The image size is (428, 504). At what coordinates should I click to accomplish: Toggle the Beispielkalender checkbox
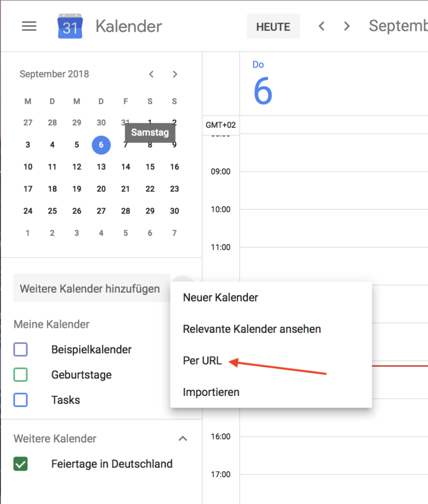point(21,350)
